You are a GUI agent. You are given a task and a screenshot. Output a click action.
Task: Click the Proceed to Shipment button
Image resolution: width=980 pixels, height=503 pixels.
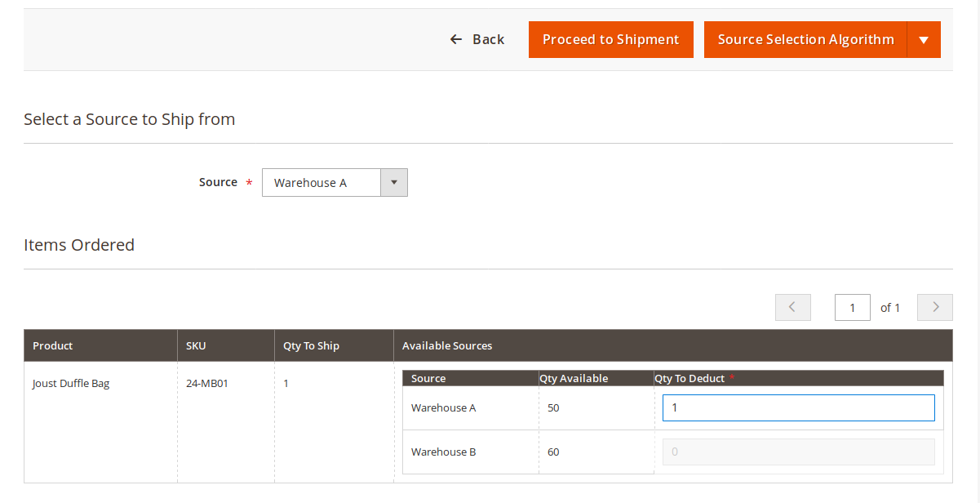611,39
